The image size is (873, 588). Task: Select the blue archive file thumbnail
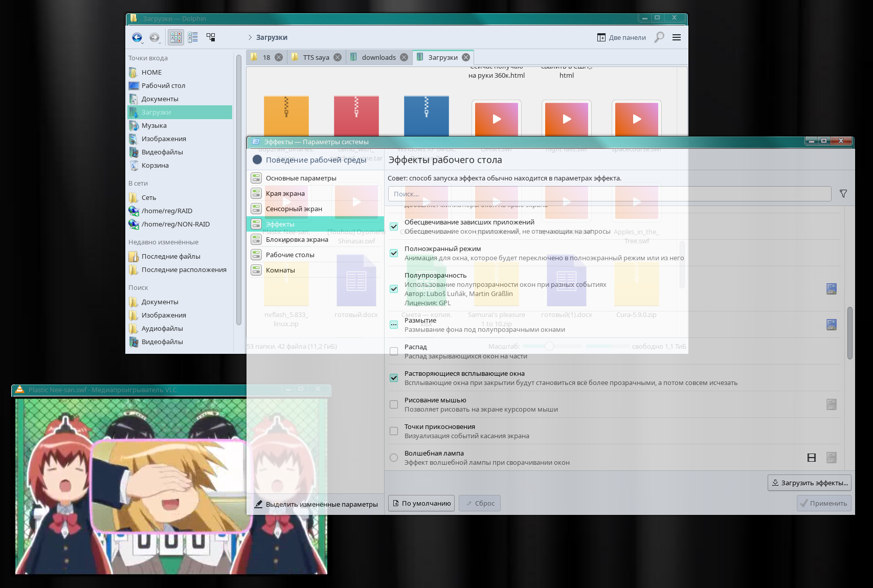(427, 116)
